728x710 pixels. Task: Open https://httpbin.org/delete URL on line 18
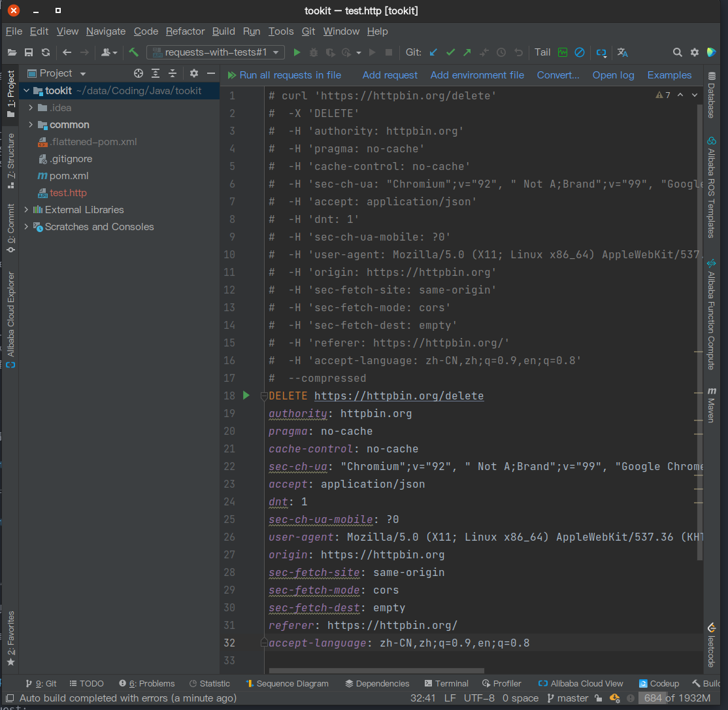pyautogui.click(x=399, y=396)
